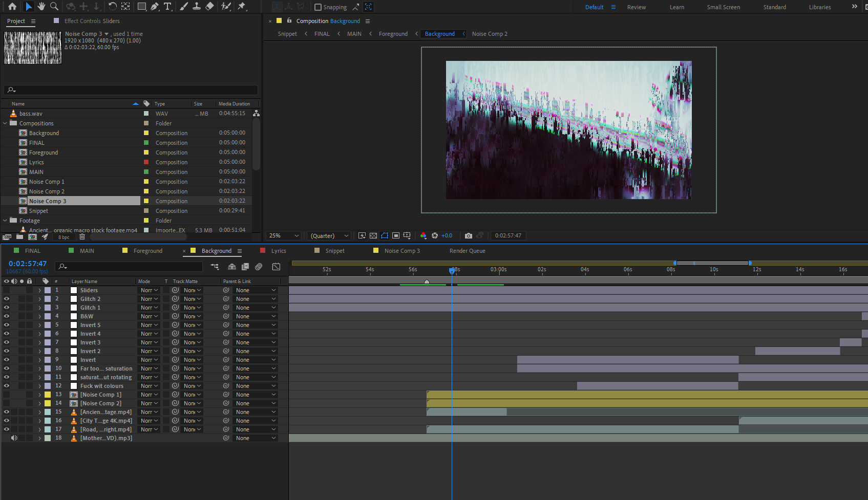Hide the Invert 5 layer
The width and height of the screenshot is (868, 500).
[x=7, y=325]
